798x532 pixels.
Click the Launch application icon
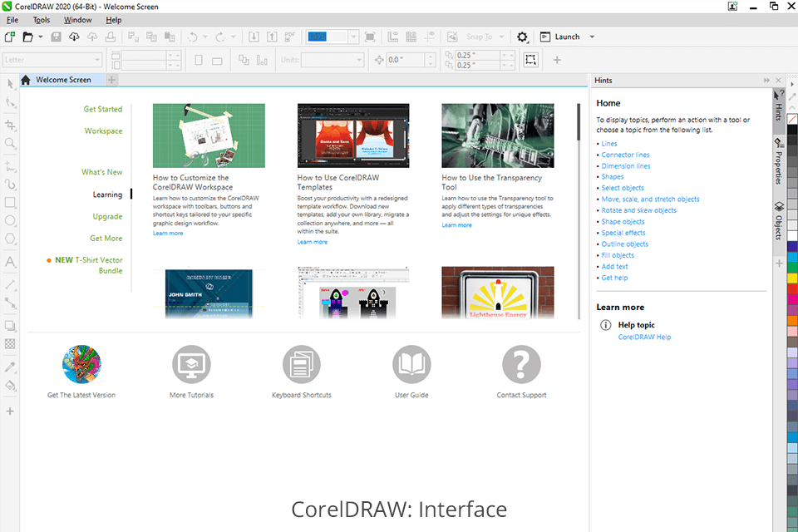545,37
